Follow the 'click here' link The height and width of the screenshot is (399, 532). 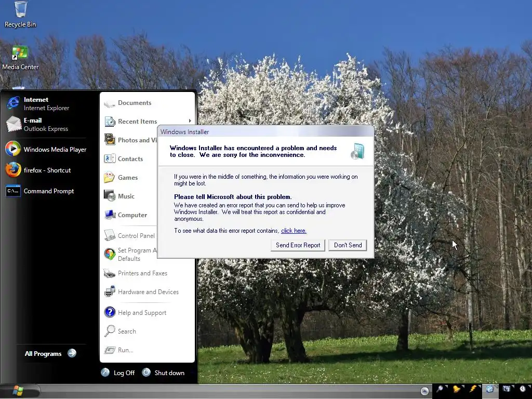click(x=294, y=231)
